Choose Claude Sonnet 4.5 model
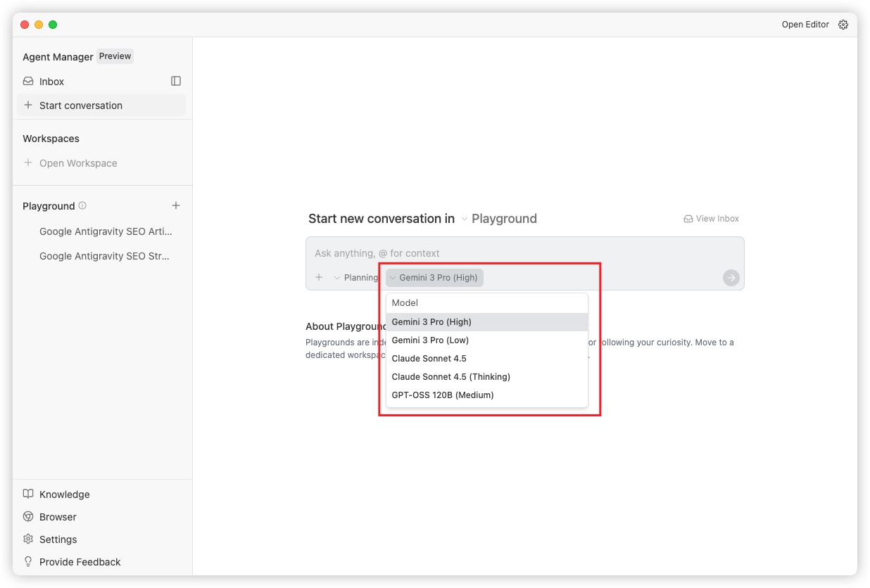 429,359
